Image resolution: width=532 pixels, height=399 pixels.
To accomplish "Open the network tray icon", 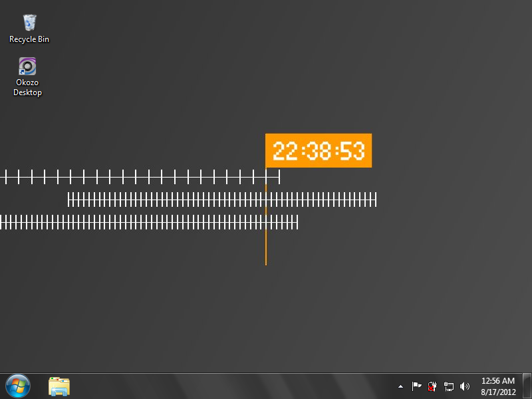I will coord(448,386).
